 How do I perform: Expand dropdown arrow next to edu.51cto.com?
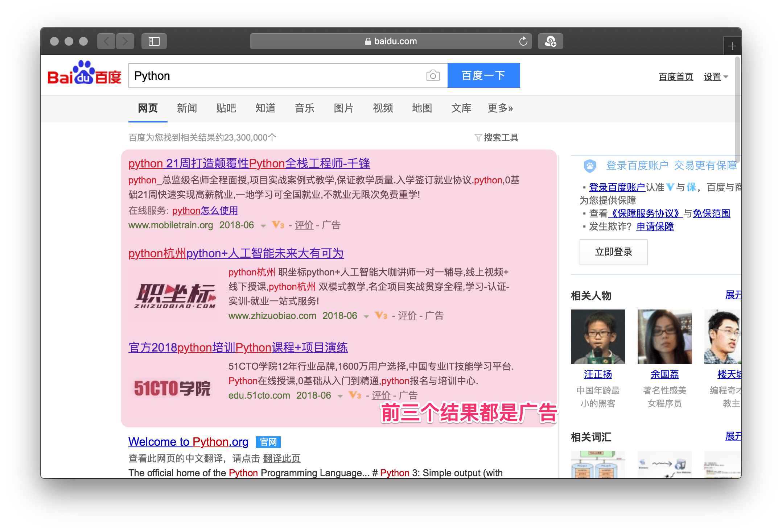(x=340, y=396)
